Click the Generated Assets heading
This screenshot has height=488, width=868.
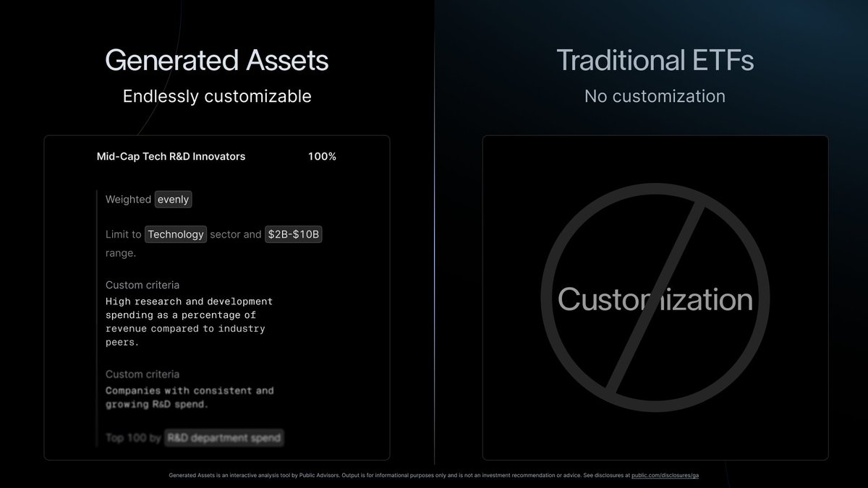tap(217, 60)
